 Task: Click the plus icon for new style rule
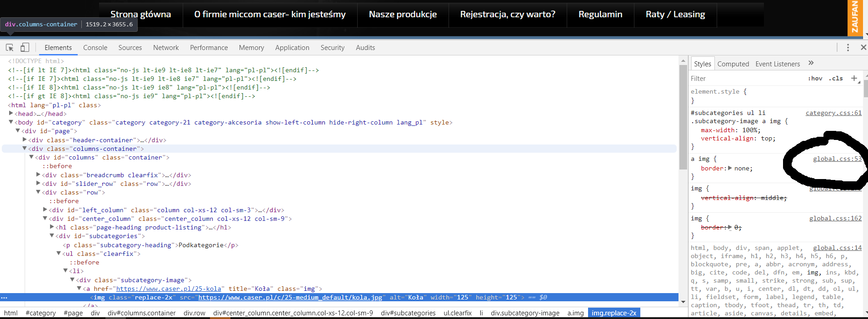point(854,79)
